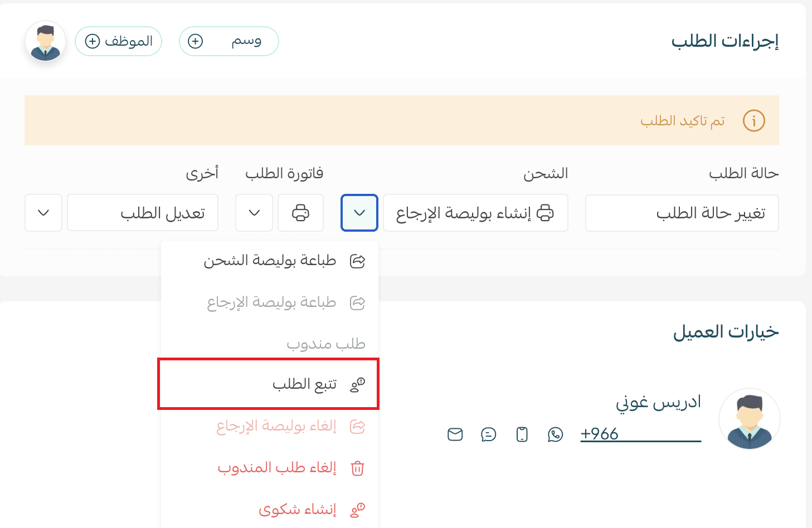812x528 pixels.
Task: Click the chat message bubble icon
Action: tap(488, 434)
